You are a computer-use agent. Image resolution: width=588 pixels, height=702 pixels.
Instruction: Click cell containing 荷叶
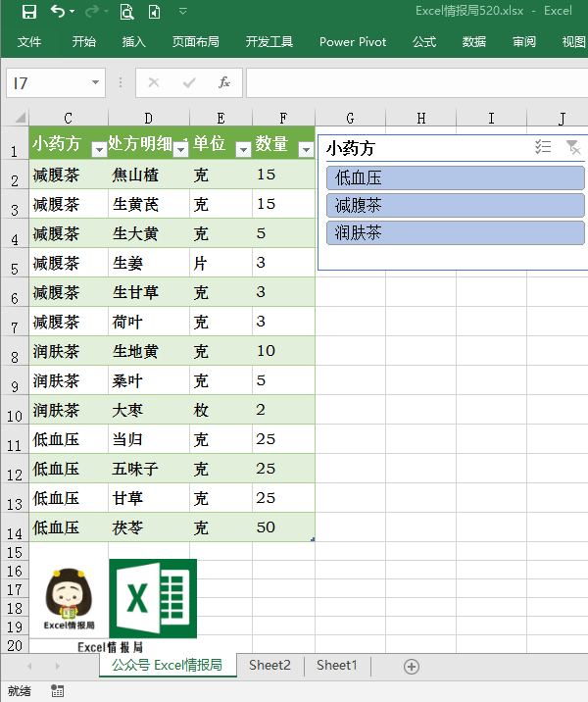tap(149, 322)
